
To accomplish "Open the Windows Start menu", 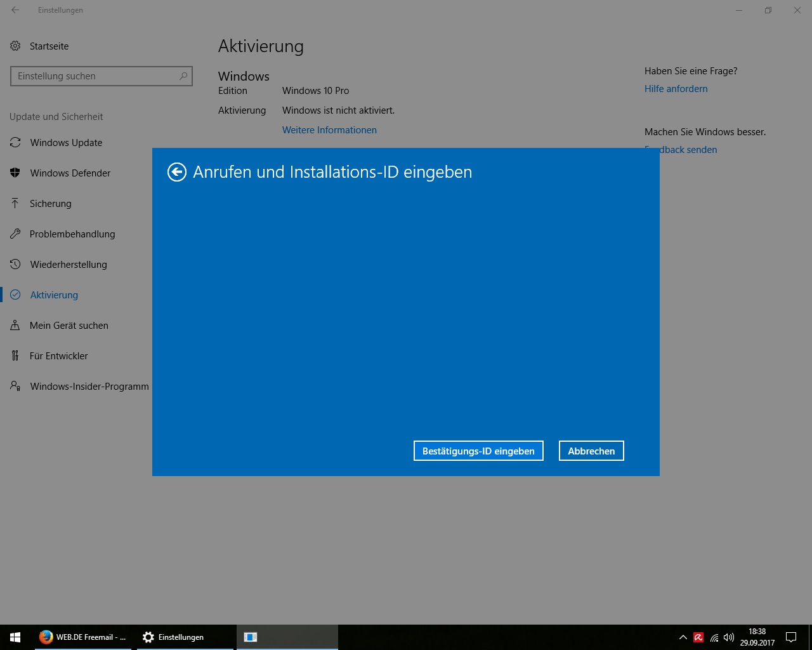I will point(15,637).
